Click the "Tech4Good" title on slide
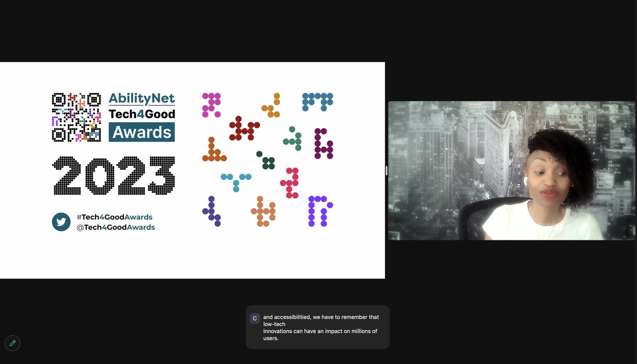 tap(142, 114)
